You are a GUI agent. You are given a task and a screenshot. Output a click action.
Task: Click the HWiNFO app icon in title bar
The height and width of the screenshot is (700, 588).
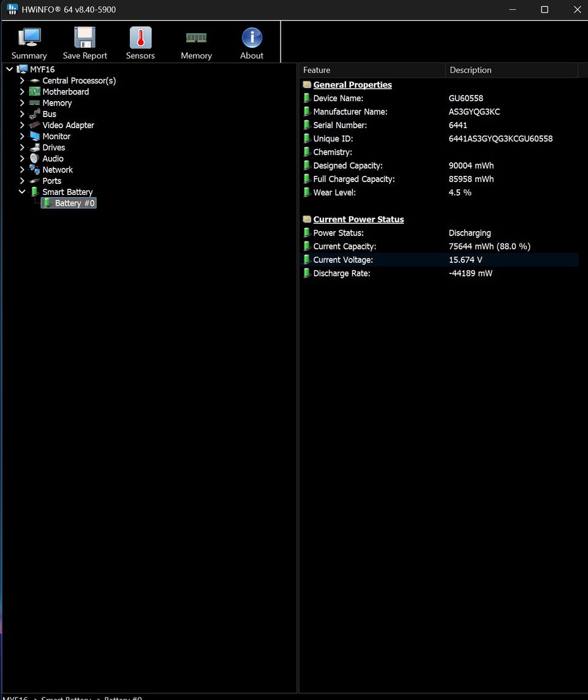12,9
